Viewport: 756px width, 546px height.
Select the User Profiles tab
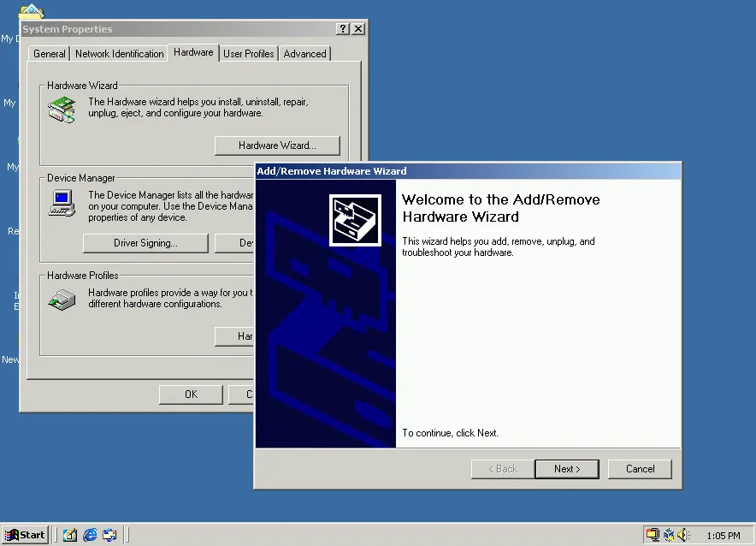coord(248,53)
